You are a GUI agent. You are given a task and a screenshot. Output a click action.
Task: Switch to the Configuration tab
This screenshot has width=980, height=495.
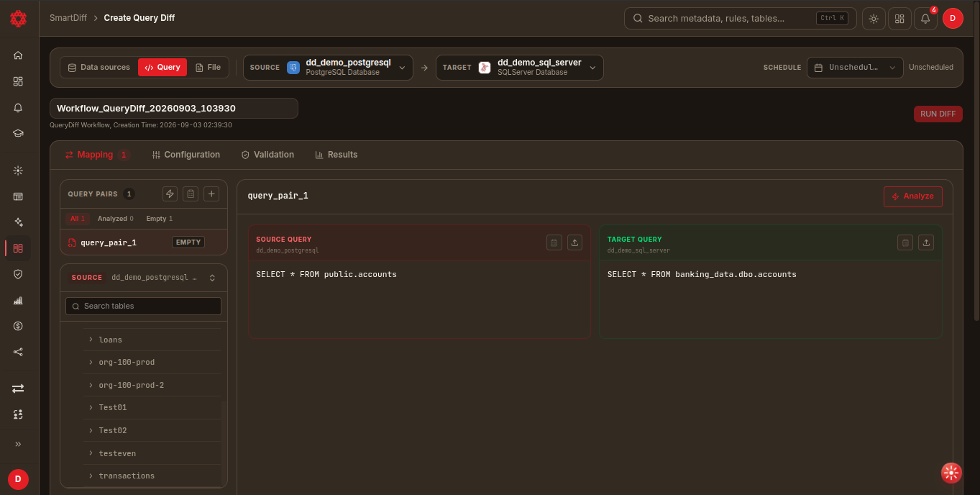pos(186,155)
